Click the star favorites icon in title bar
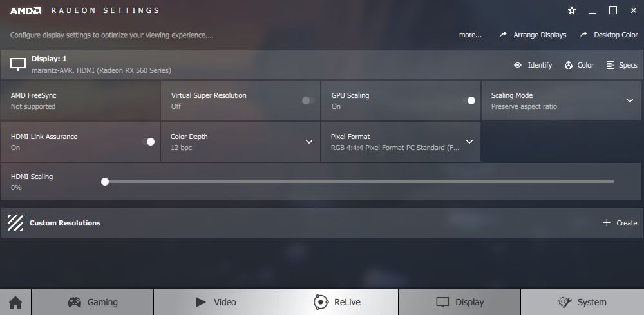Image resolution: width=644 pixels, height=315 pixels. coord(572,11)
